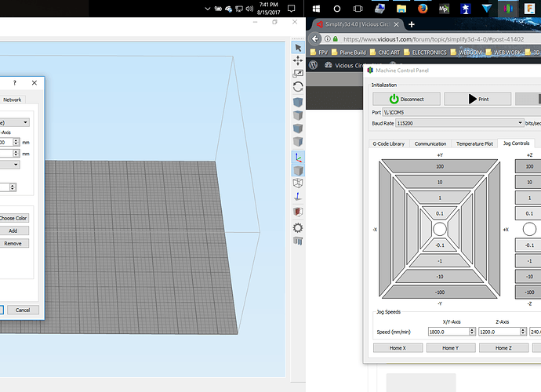Select the normal selection arrow tool
541x392 pixels.
pyautogui.click(x=298, y=48)
